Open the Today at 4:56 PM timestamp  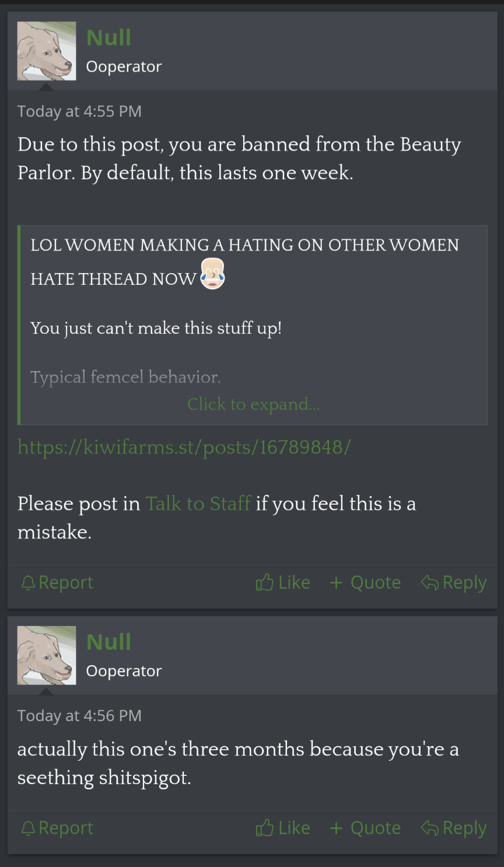79,716
